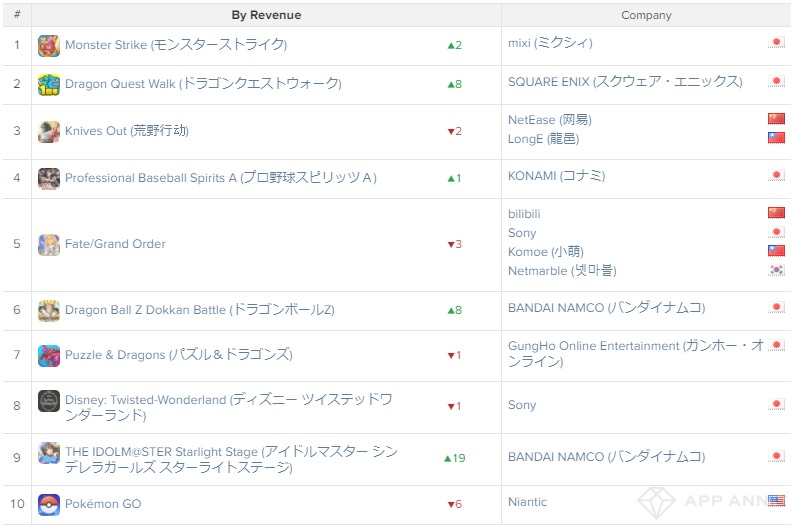Open the Puzzle & Dragons link
This screenshot has height=527, width=793.
[x=179, y=355]
